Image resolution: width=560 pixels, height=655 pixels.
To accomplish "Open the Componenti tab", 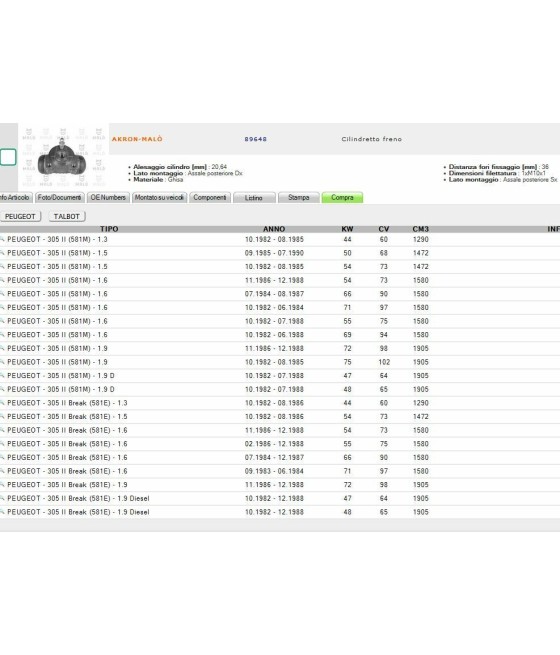I will point(210,198).
